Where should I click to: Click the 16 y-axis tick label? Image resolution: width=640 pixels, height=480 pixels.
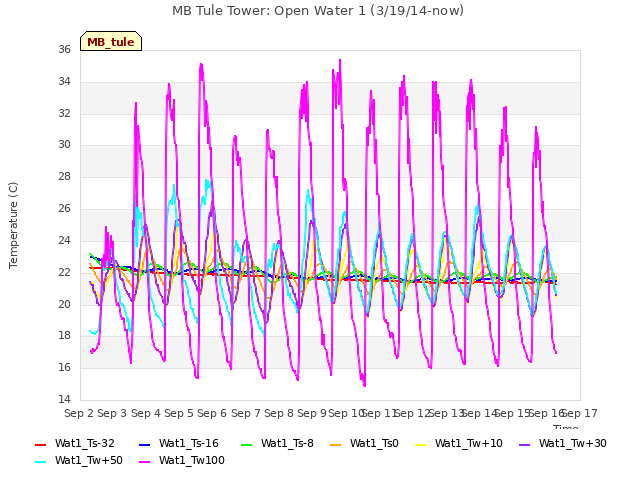[64, 367]
